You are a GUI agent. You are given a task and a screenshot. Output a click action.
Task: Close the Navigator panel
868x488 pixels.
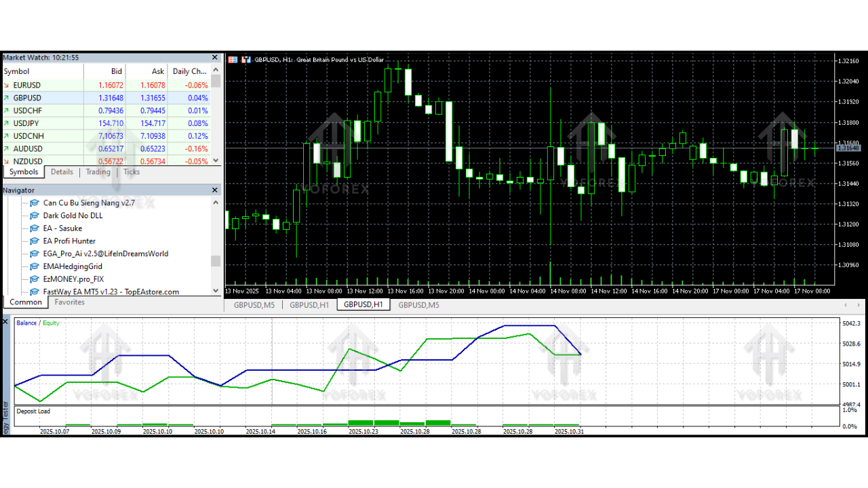pos(216,190)
